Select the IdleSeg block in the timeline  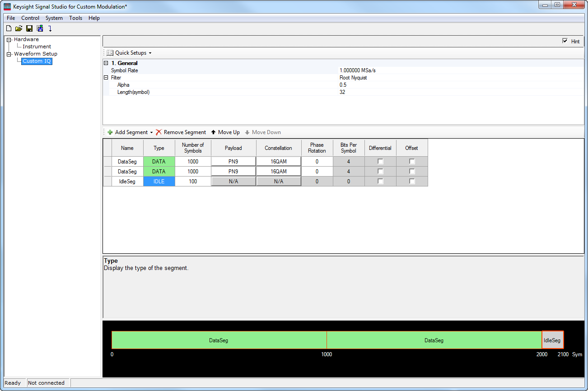(x=552, y=340)
